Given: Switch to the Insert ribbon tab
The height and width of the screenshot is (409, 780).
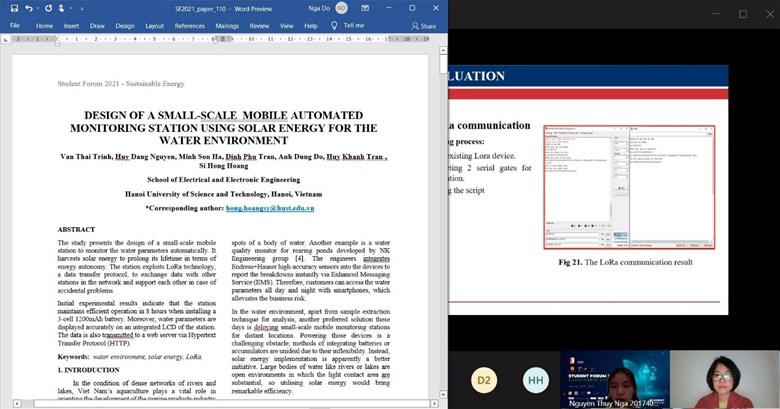Looking at the screenshot, I should 71,26.
